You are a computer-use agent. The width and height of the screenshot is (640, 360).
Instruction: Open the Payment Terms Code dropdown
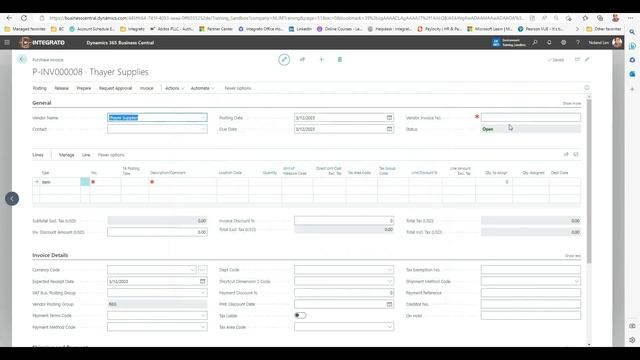click(202, 316)
